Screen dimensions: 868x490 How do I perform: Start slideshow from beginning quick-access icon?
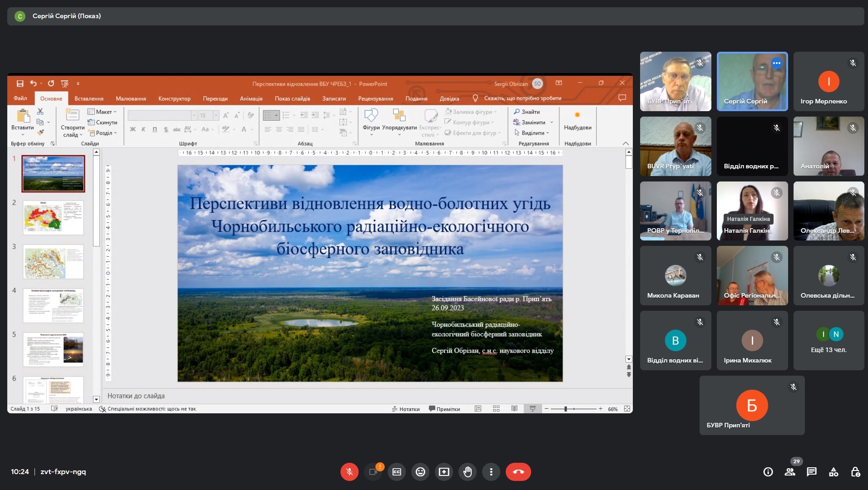coord(64,83)
